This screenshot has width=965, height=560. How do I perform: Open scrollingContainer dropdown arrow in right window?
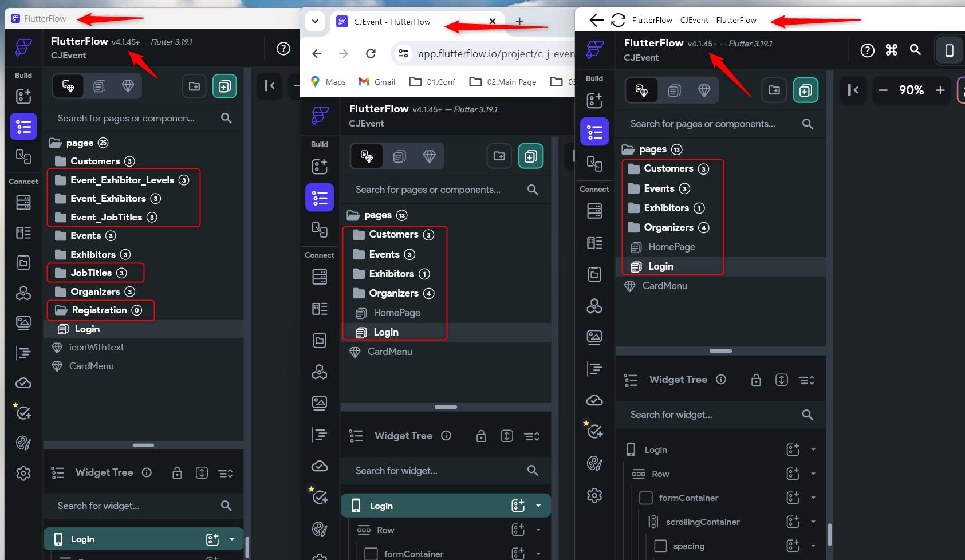[x=813, y=522]
